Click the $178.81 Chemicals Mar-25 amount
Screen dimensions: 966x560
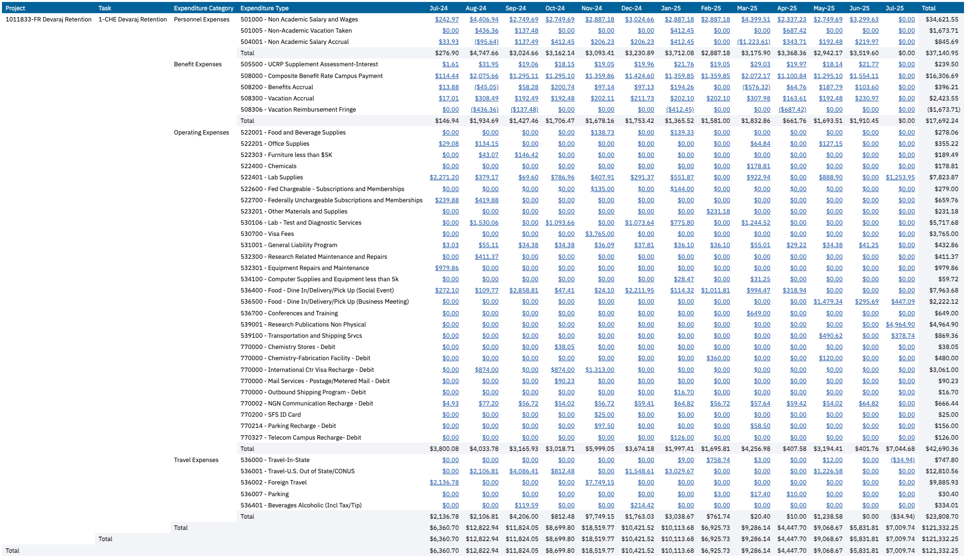pyautogui.click(x=758, y=166)
